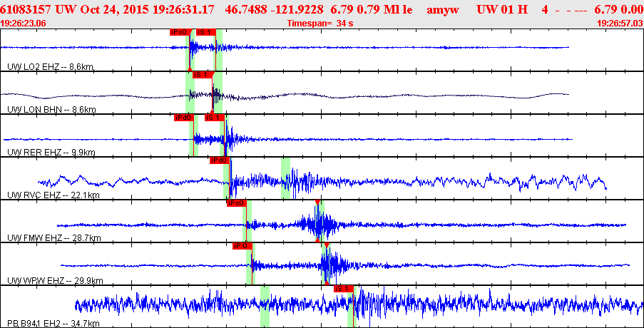644x328 pixels.
Task: Select the iPd0 pick flag on RER trace
Action: pyautogui.click(x=183, y=118)
